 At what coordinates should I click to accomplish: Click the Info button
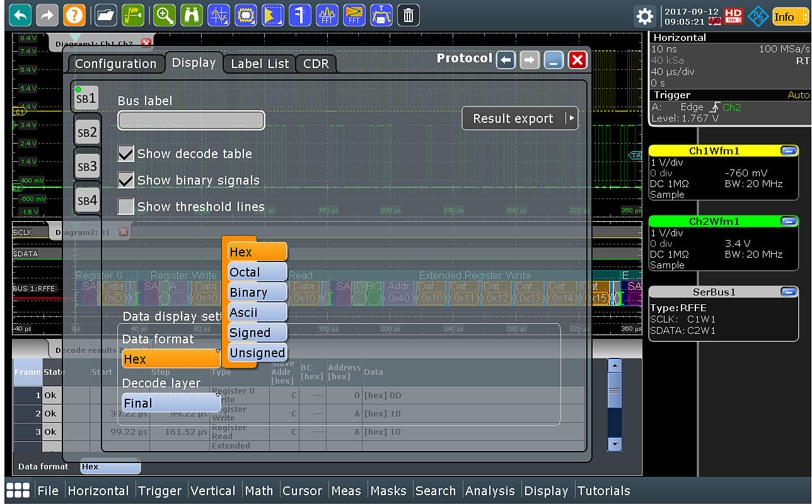coord(789,16)
